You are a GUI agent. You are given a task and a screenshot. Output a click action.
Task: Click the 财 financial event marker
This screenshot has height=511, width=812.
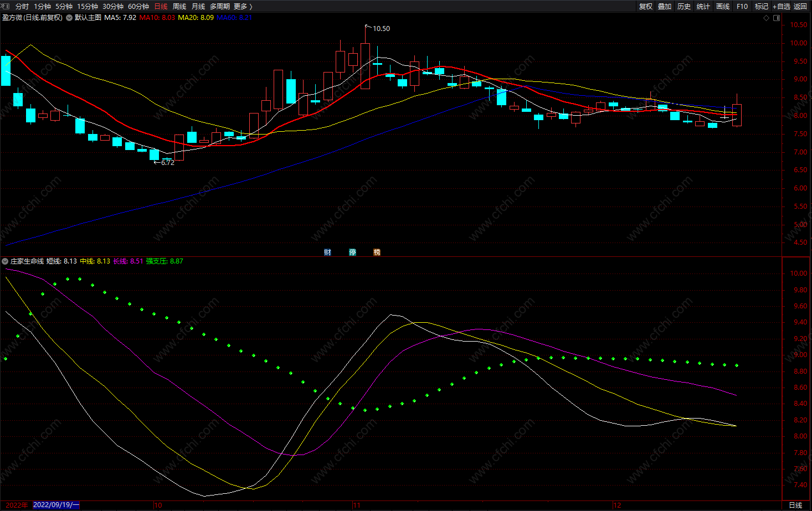tap(327, 252)
